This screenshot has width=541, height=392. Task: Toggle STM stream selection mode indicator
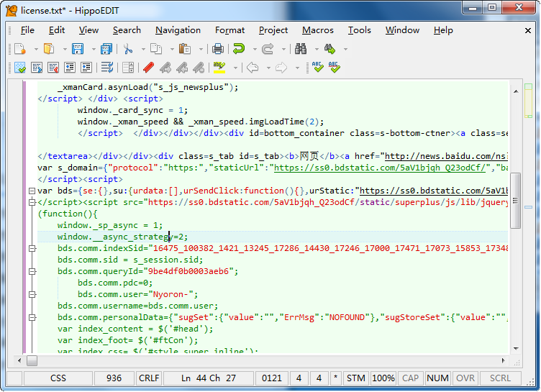coord(355,378)
